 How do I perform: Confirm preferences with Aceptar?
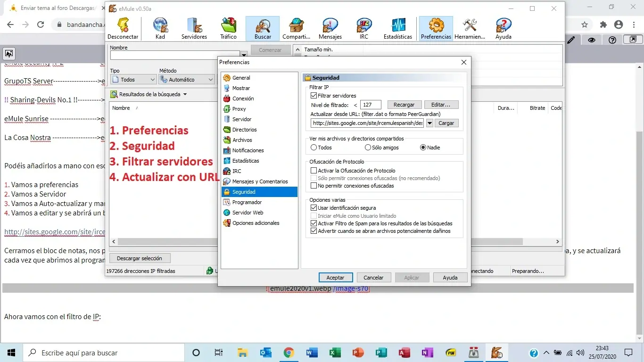click(x=336, y=278)
